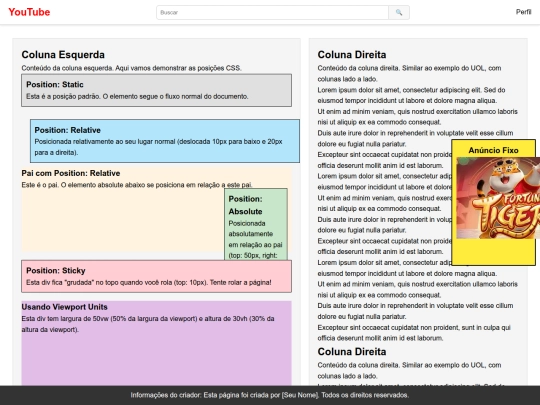Click the Usando Viewport Units heading
This screenshot has height=405, width=540.
[64, 307]
